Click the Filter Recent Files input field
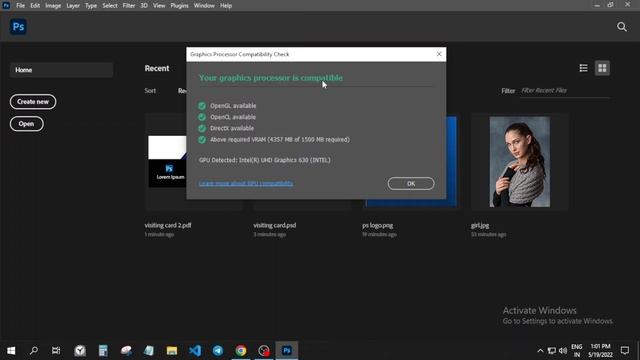 pyautogui.click(x=565, y=91)
